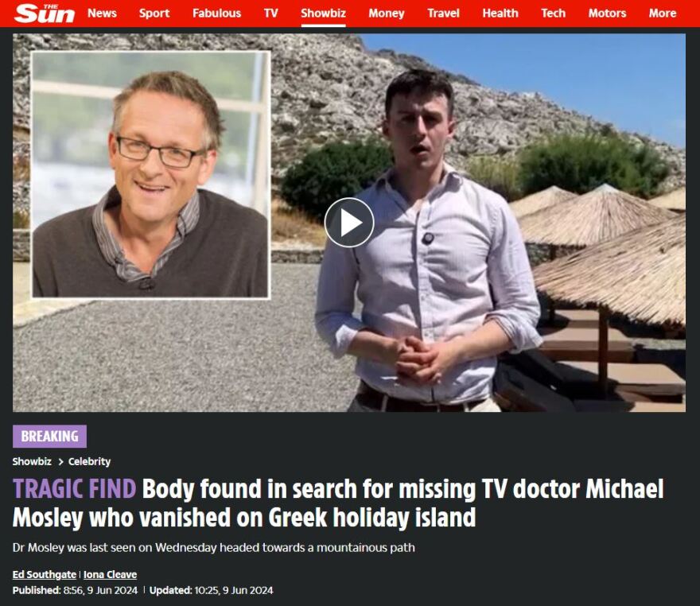
Task: Click the breadcrumb chevron arrow
Action: (60, 462)
